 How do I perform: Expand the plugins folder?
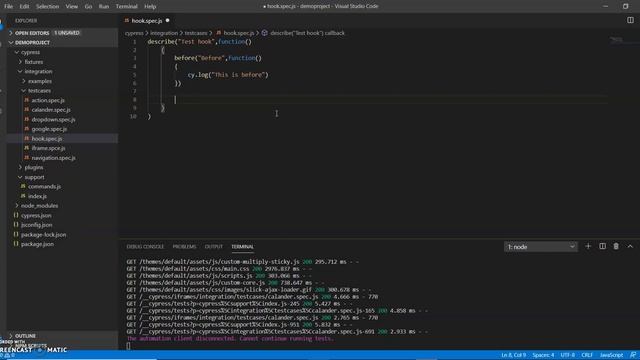pos(33,167)
